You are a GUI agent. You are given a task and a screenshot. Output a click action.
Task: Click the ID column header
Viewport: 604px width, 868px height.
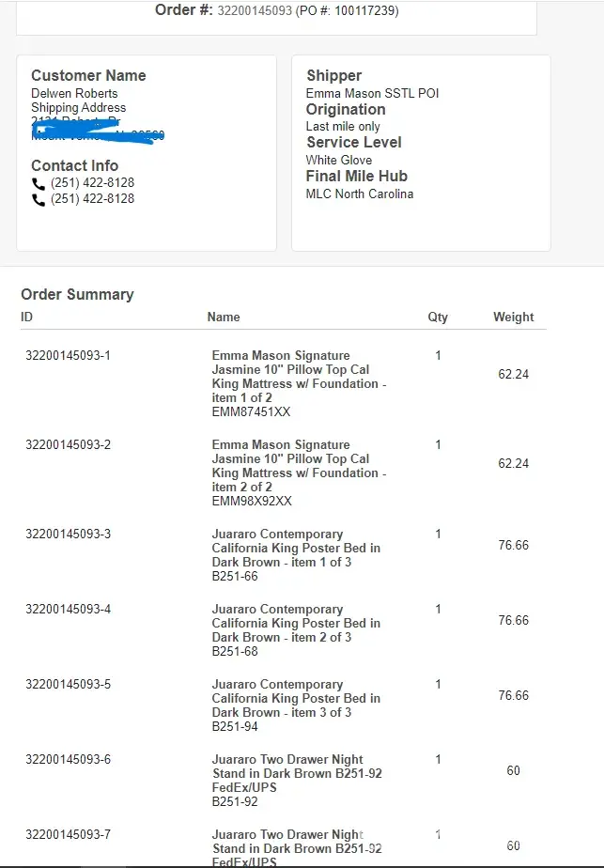[x=27, y=318]
